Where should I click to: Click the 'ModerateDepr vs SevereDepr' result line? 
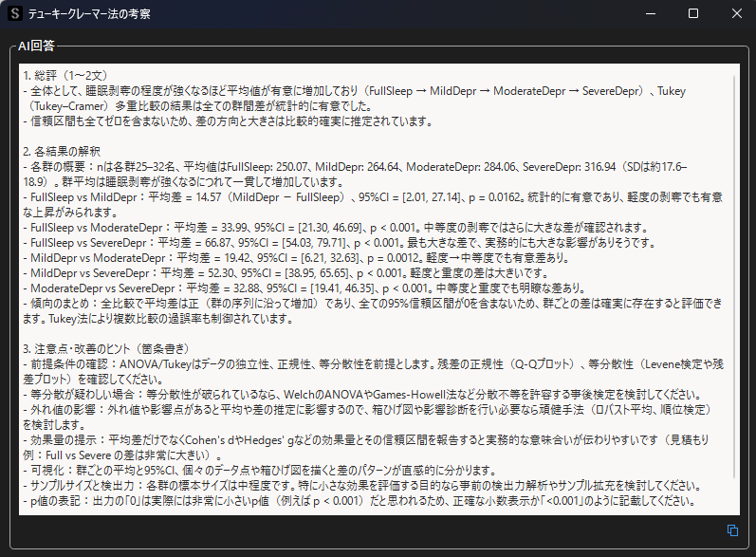point(304,288)
